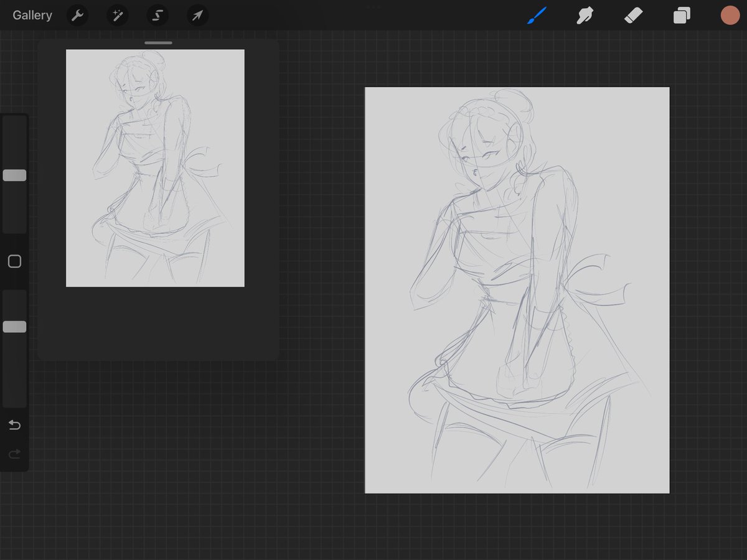Click the brush size slider handle
This screenshot has width=747, height=560.
14,175
